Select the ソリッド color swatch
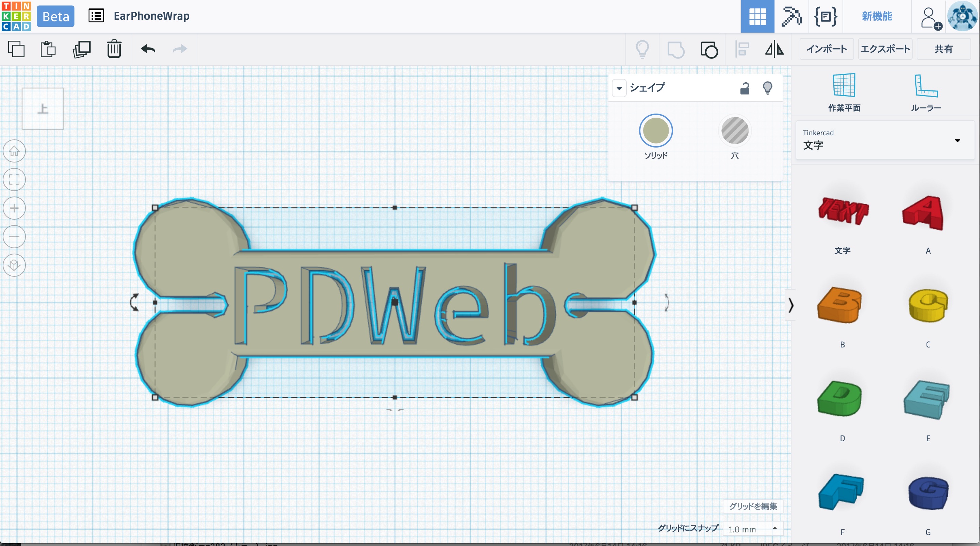The image size is (980, 546). coord(655,131)
